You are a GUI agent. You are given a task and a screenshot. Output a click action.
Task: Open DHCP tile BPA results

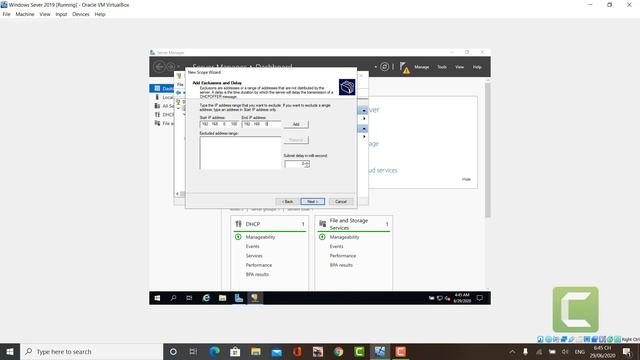(x=257, y=275)
